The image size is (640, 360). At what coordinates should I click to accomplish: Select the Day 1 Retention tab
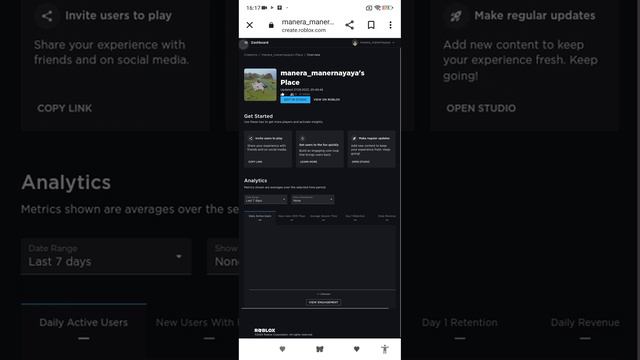[x=355, y=218]
